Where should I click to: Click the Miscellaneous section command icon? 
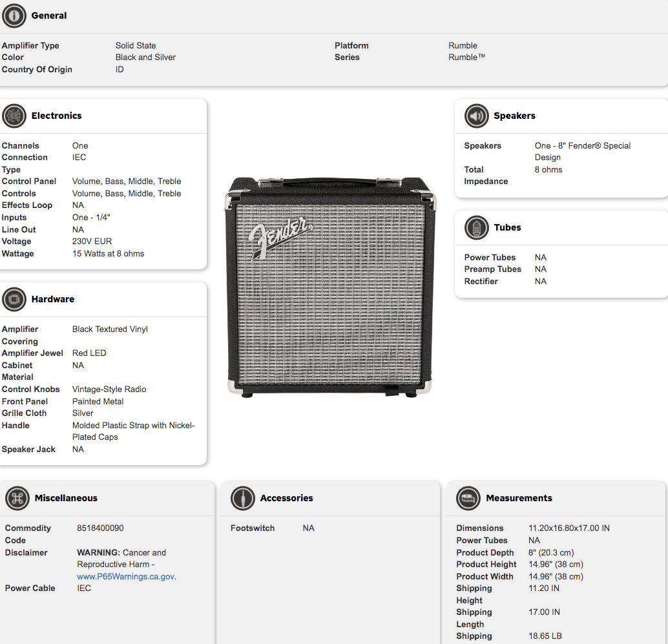tap(17, 498)
